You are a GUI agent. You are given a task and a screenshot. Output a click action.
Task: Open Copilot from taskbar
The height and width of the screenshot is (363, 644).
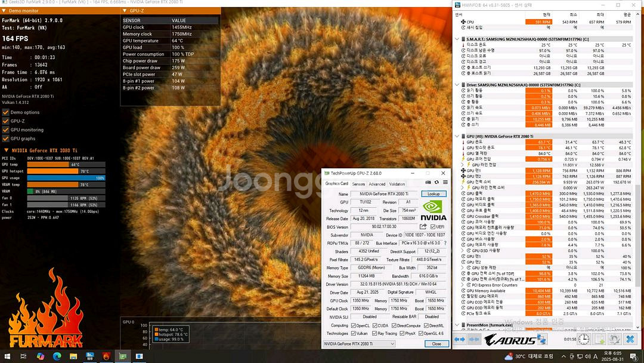41,356
